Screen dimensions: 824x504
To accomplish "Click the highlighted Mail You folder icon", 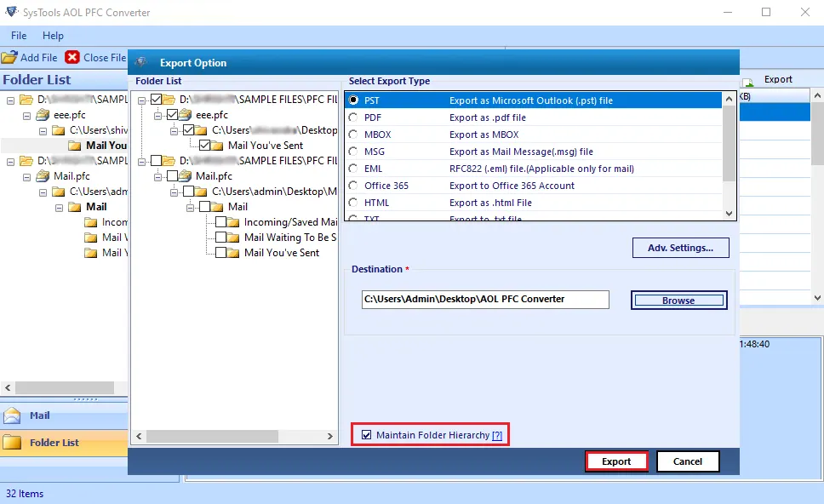I will pyautogui.click(x=75, y=146).
